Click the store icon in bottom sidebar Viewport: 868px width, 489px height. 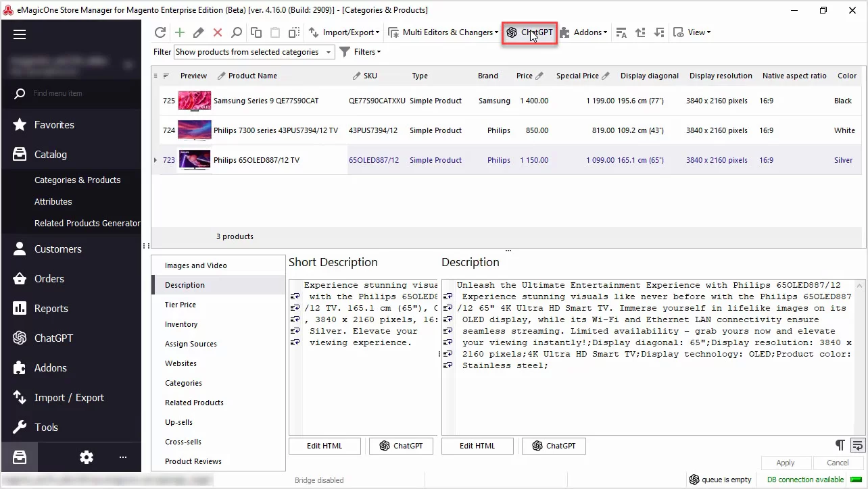(x=20, y=457)
